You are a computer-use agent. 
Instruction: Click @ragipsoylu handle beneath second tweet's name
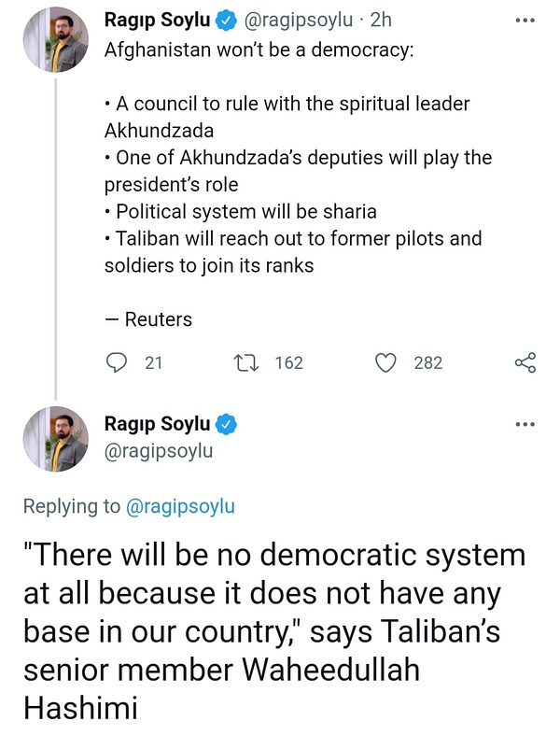click(159, 451)
